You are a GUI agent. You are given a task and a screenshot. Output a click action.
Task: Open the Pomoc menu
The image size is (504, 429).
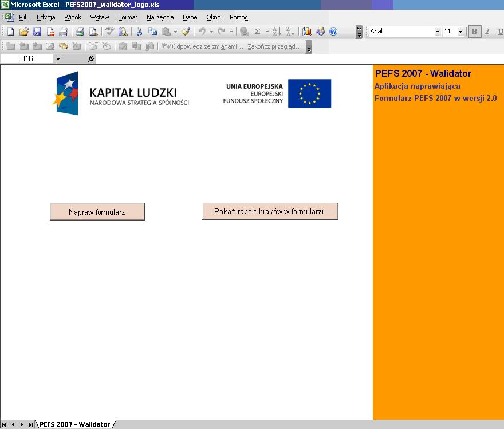point(238,17)
